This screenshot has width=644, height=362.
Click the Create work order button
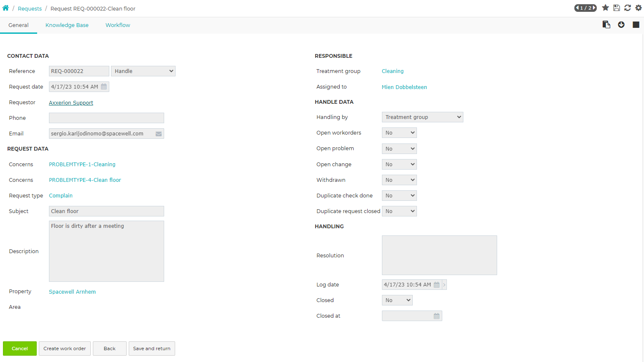pos(65,348)
